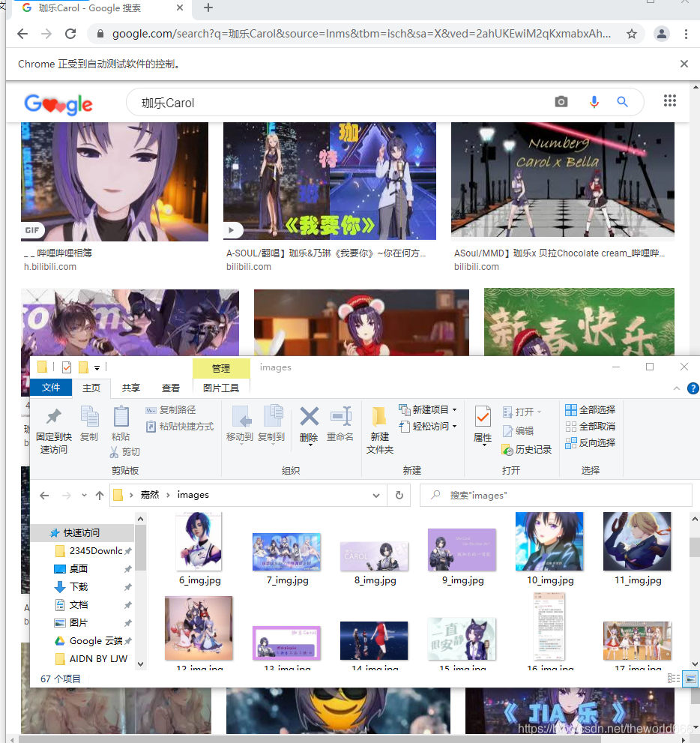Click the Chrome address bar URL

click(361, 34)
